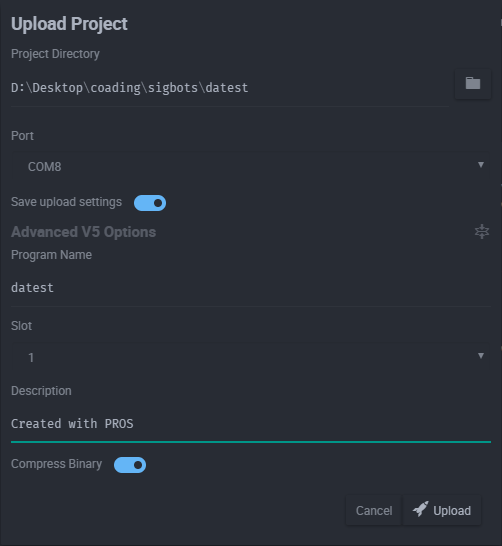Screen dimensions: 502x546
Task: Expand the Port dropdown arrow
Action: (481, 165)
